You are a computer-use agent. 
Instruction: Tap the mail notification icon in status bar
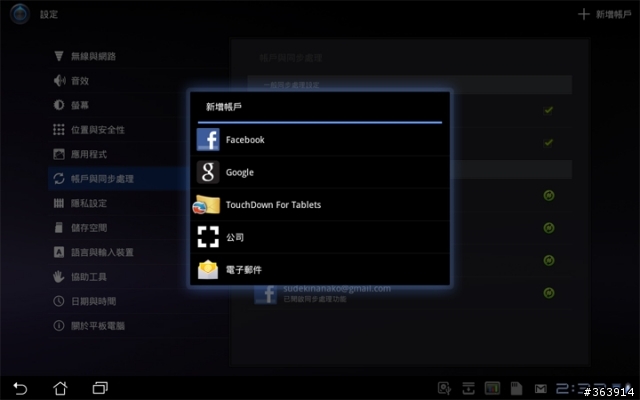(541, 389)
